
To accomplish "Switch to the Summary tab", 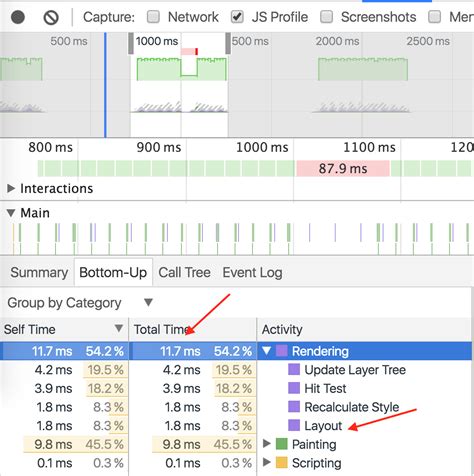I will pos(39,273).
